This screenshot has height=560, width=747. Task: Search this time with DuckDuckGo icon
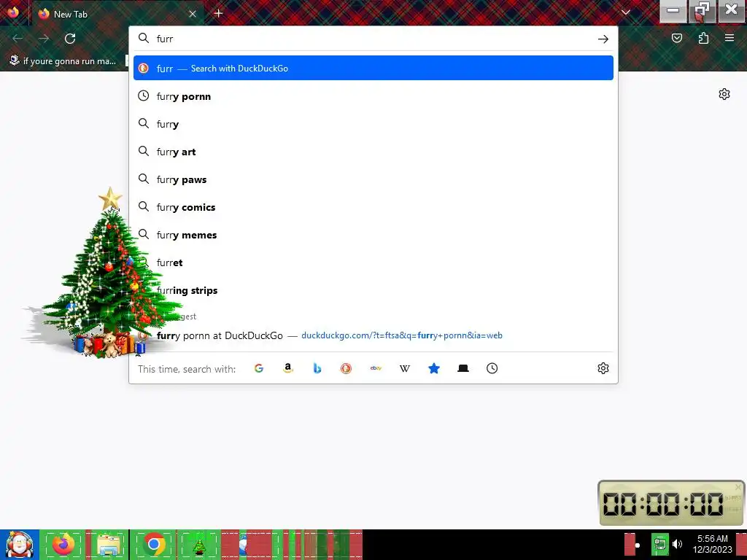tap(346, 368)
